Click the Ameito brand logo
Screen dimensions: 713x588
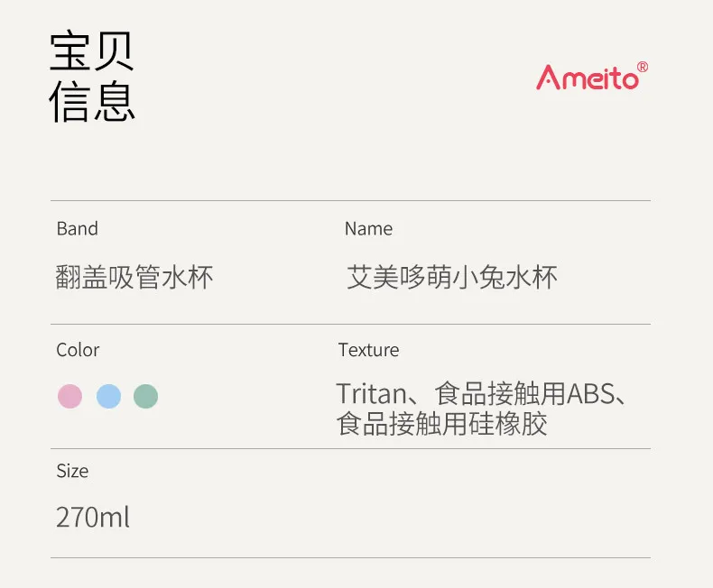[591, 76]
